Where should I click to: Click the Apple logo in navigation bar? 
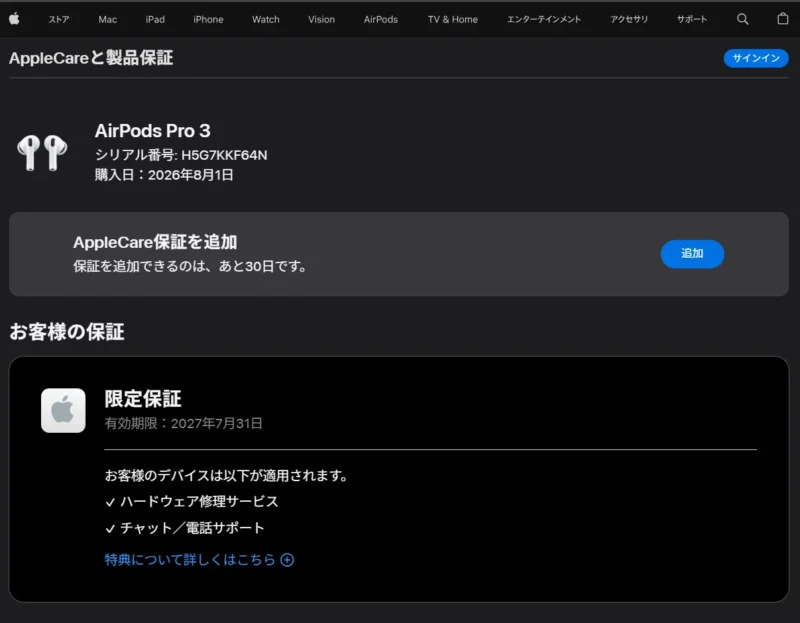pos(14,19)
